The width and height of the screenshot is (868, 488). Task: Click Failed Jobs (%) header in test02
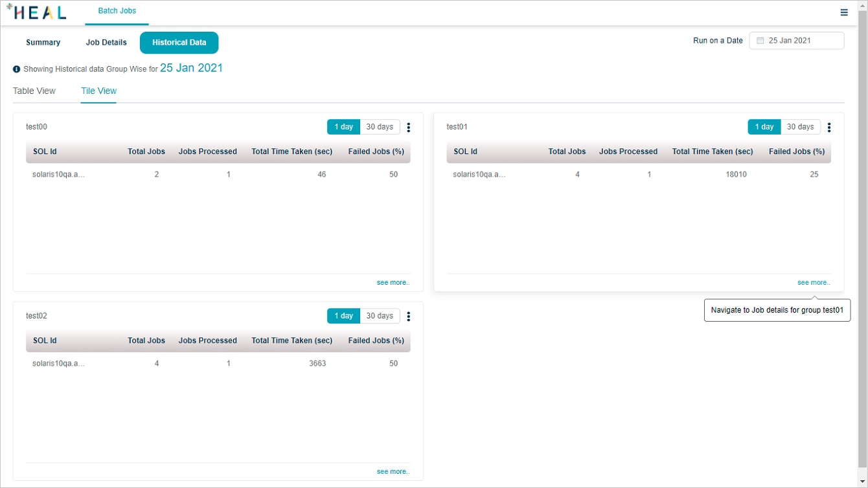point(376,341)
